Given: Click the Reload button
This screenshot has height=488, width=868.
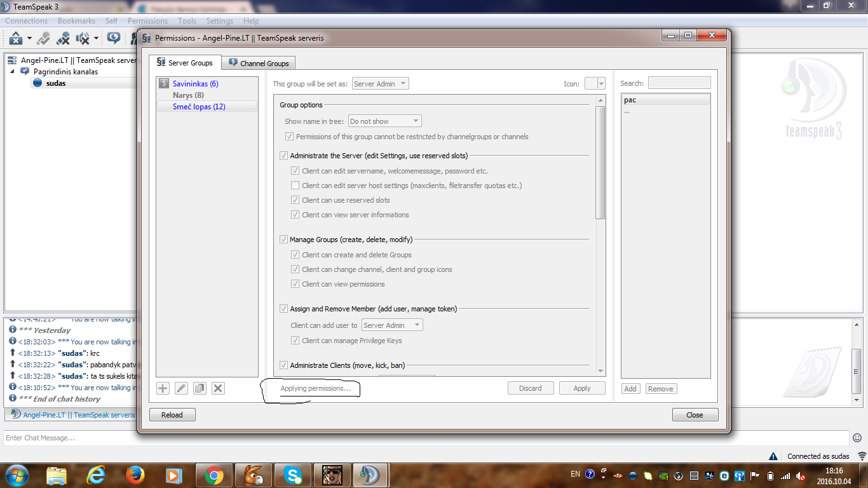Looking at the screenshot, I should point(172,415).
